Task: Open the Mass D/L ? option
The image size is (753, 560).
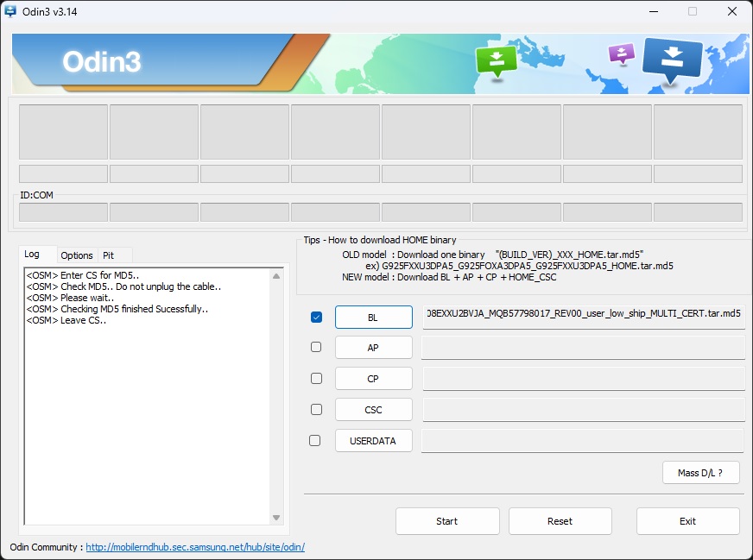Action: (x=699, y=473)
